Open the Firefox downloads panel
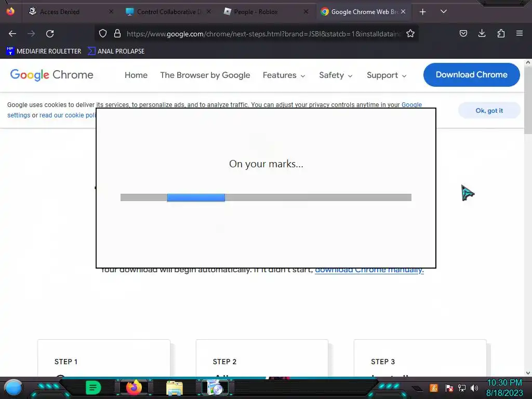The height and width of the screenshot is (399, 532). tap(482, 33)
